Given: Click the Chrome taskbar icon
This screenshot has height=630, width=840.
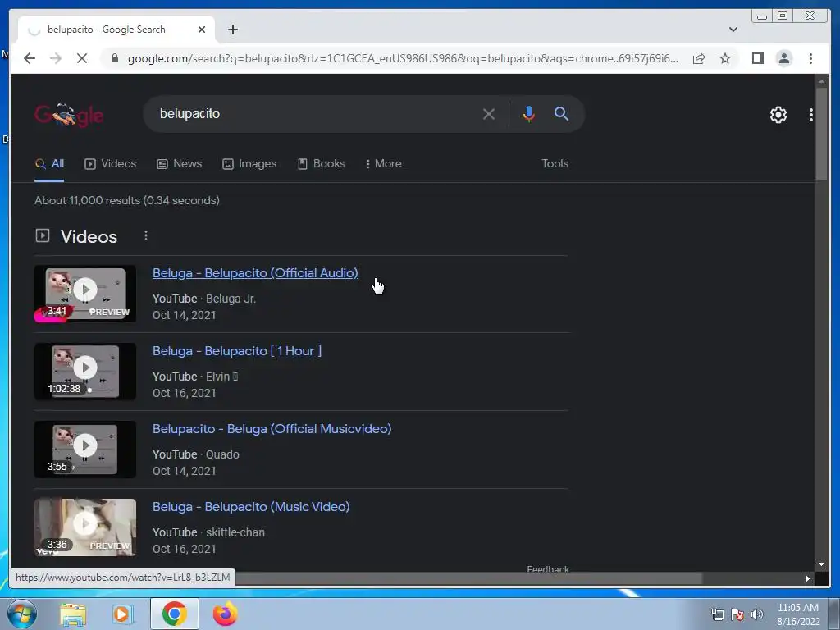Looking at the screenshot, I should [175, 614].
